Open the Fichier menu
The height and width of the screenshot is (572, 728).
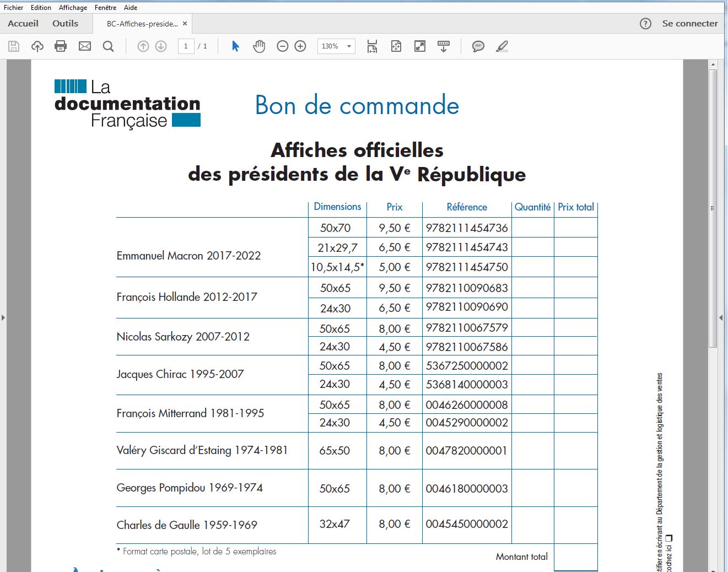coord(13,8)
